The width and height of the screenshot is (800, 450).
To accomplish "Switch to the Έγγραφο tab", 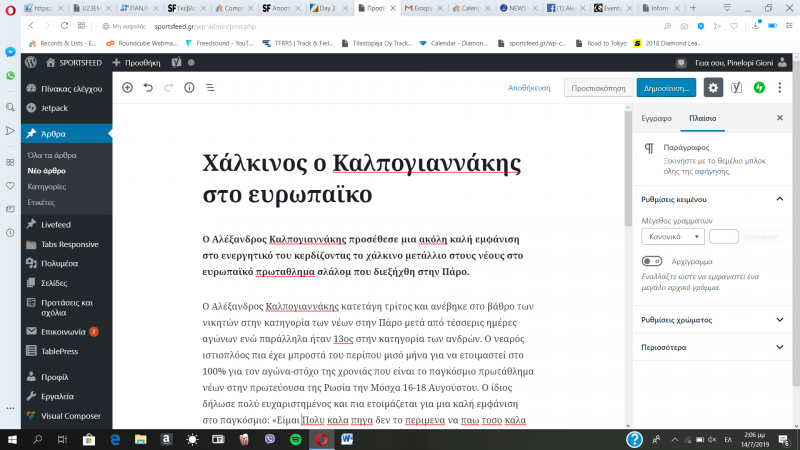I will pos(657,118).
